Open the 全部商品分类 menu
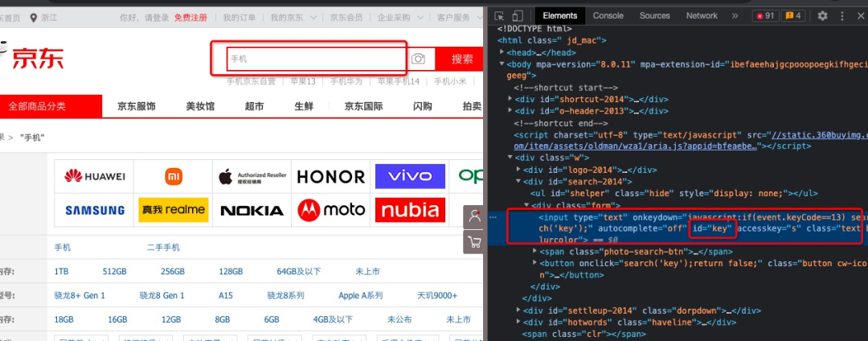The image size is (868, 341). 37,106
